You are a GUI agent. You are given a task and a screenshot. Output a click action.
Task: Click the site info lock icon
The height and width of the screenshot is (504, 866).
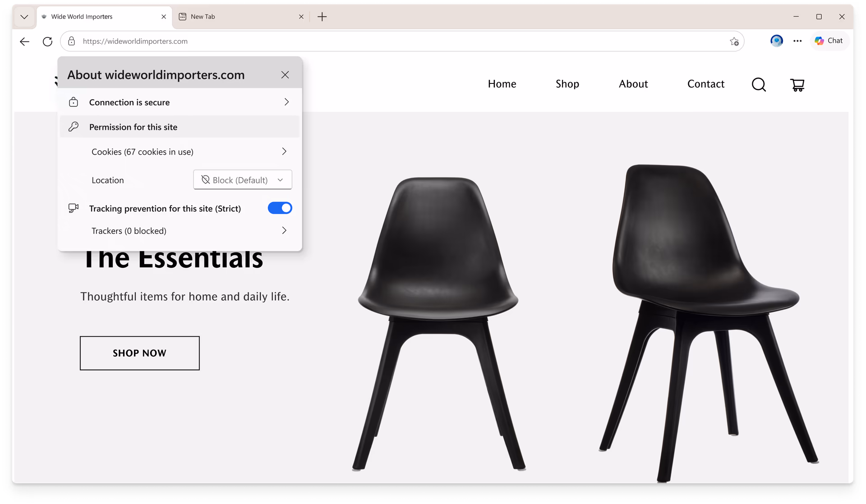tap(71, 41)
